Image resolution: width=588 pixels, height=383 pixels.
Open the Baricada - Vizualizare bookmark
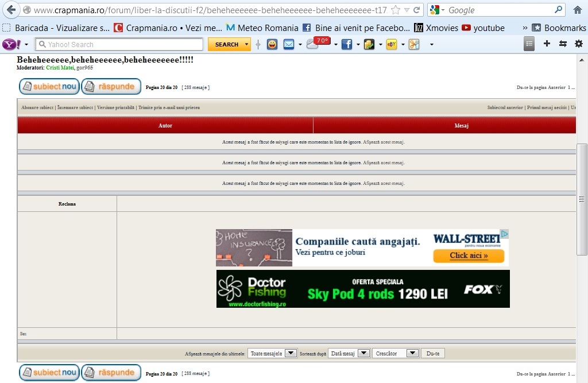coord(56,28)
